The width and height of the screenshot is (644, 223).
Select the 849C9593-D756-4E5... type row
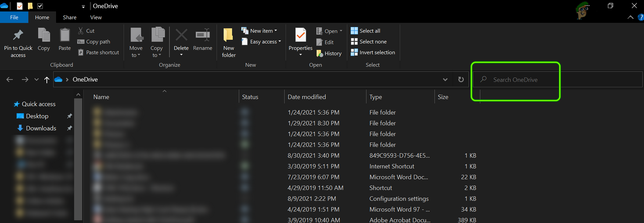tap(285, 155)
